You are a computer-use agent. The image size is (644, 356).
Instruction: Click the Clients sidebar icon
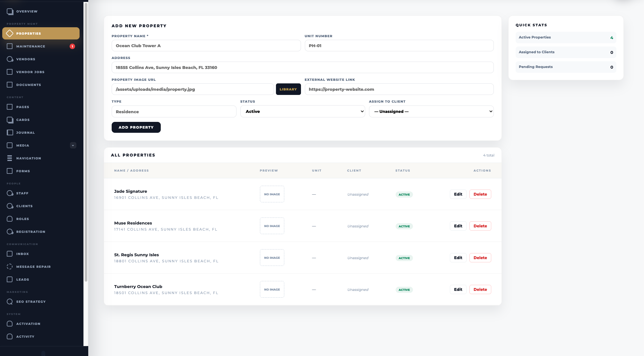click(x=10, y=206)
